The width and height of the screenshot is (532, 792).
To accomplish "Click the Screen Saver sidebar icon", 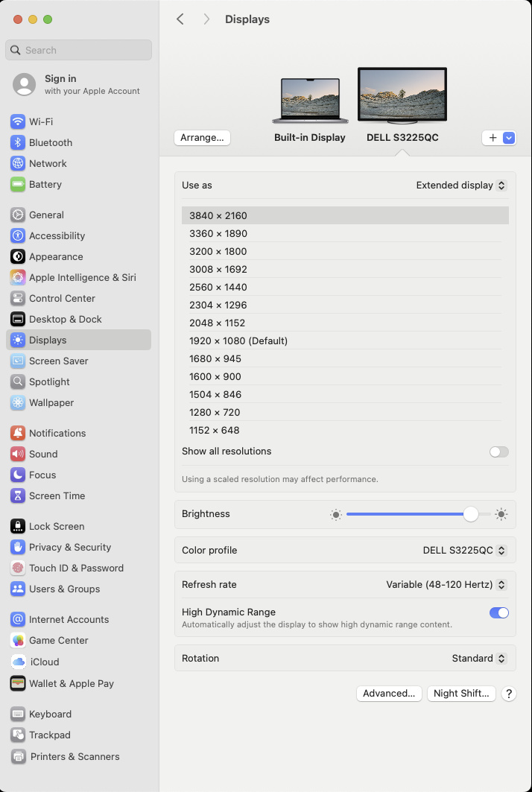I will click(18, 361).
